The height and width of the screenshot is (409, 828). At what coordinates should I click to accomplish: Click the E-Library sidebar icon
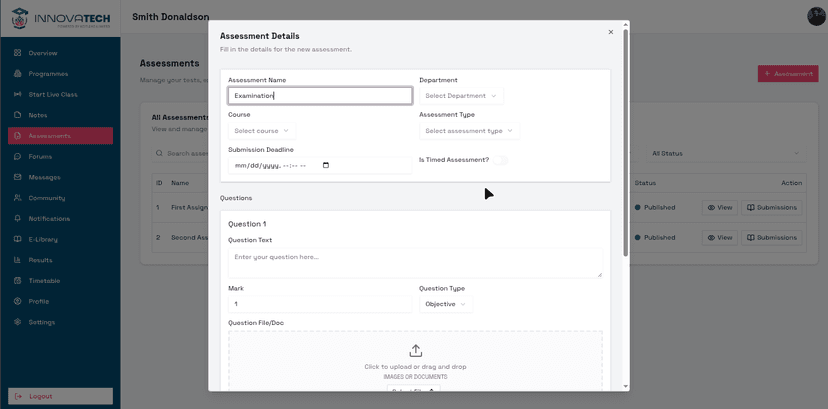(x=18, y=239)
